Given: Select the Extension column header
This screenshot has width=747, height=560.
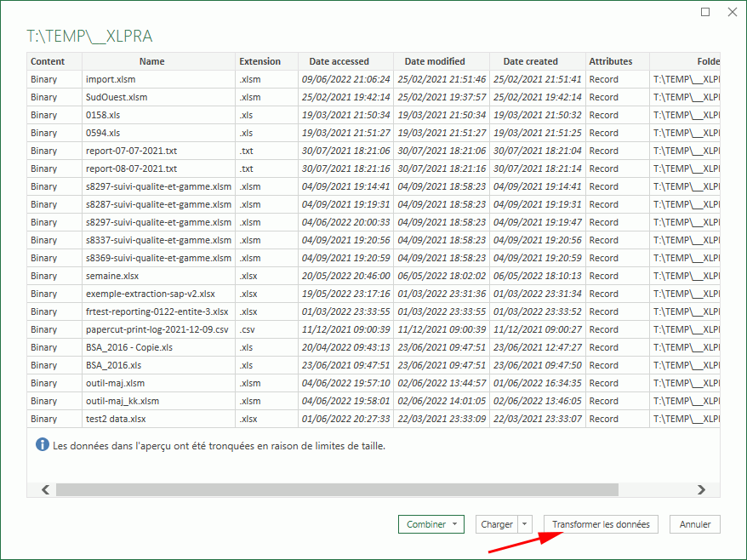Looking at the screenshot, I should tap(259, 61).
